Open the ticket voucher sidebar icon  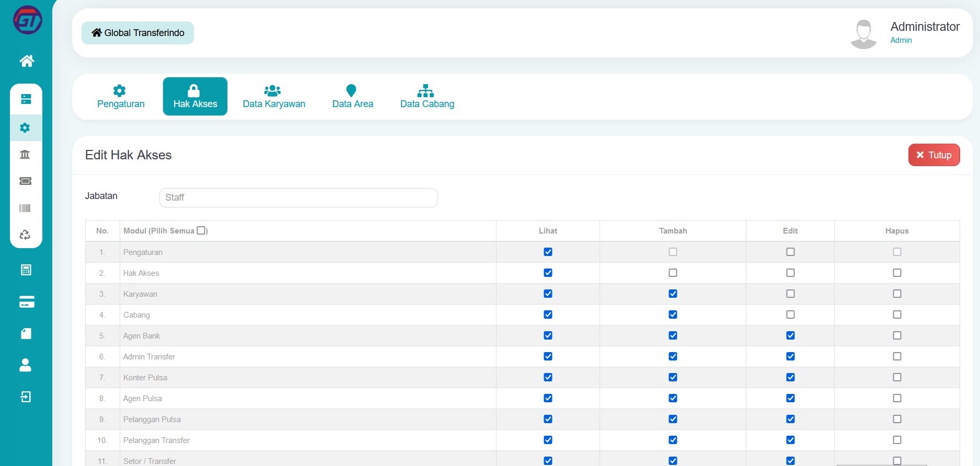[25, 181]
